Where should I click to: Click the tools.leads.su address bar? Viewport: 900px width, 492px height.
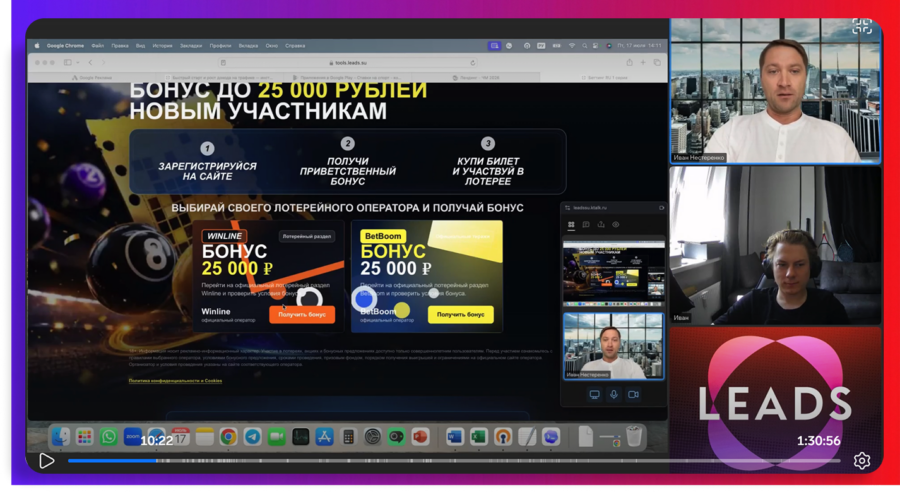click(x=348, y=63)
